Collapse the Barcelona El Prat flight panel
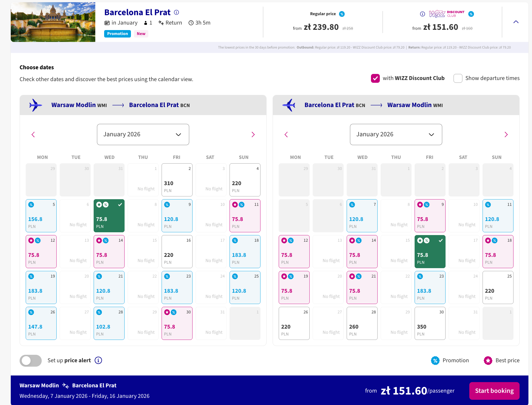 516,22
